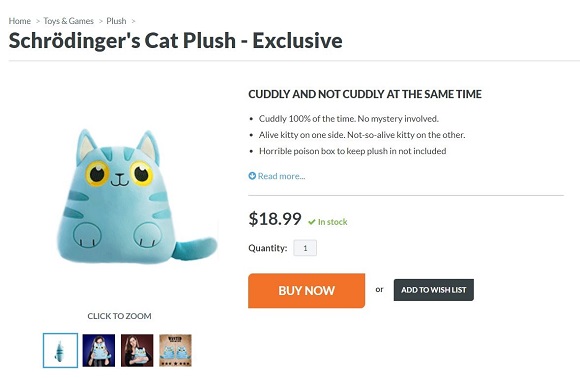The image size is (580, 378).
Task: Select the first side-view plush thumbnail
Action: [60, 350]
